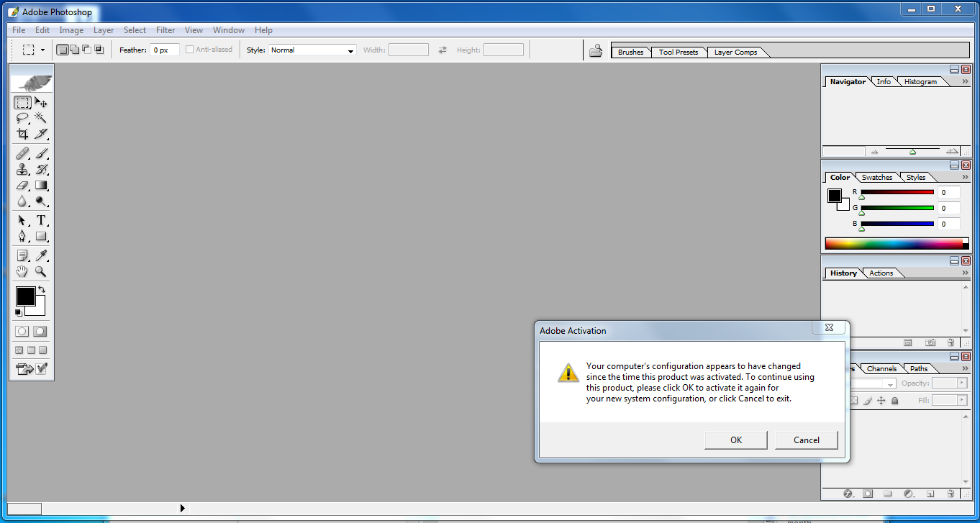Open the Brushes palette well tab
The height and width of the screenshot is (523, 980).
[630, 53]
